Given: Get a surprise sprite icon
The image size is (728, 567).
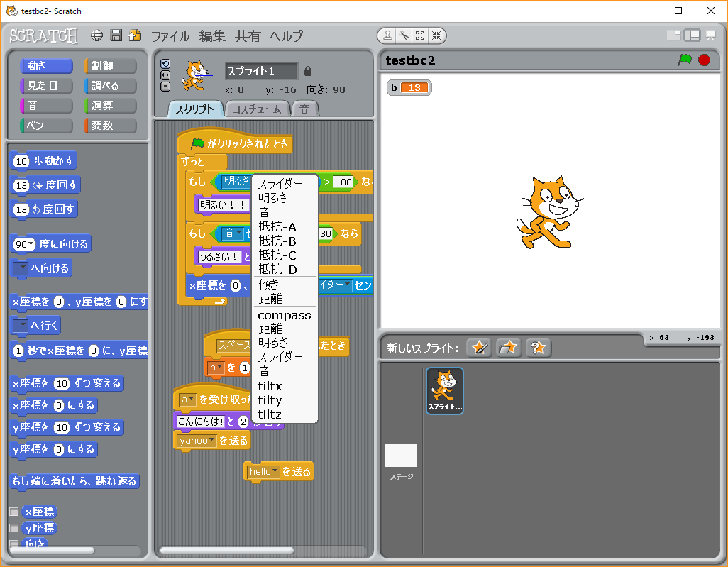Looking at the screenshot, I should click(538, 348).
